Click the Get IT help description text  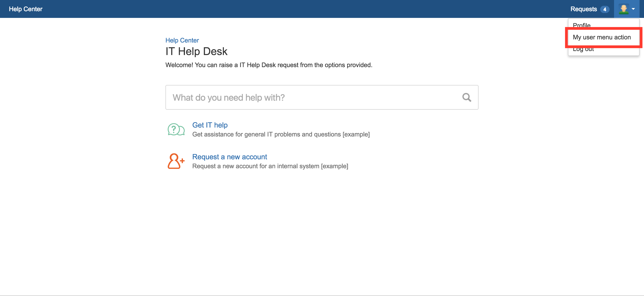281,134
